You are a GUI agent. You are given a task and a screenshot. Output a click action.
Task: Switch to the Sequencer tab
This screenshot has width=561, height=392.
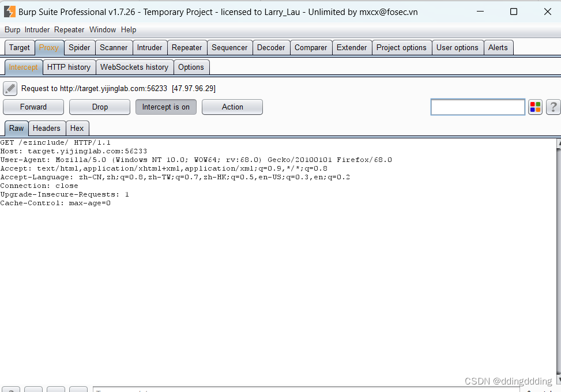[x=229, y=48]
